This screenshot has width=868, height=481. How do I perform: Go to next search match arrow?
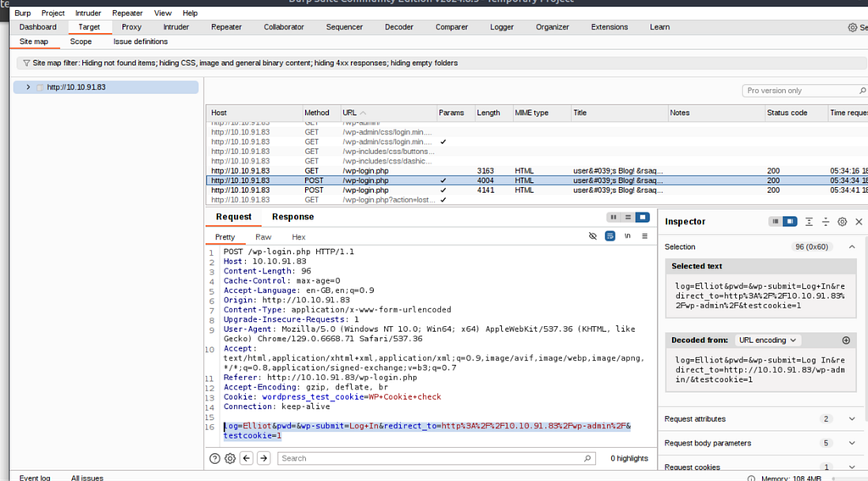[264, 458]
